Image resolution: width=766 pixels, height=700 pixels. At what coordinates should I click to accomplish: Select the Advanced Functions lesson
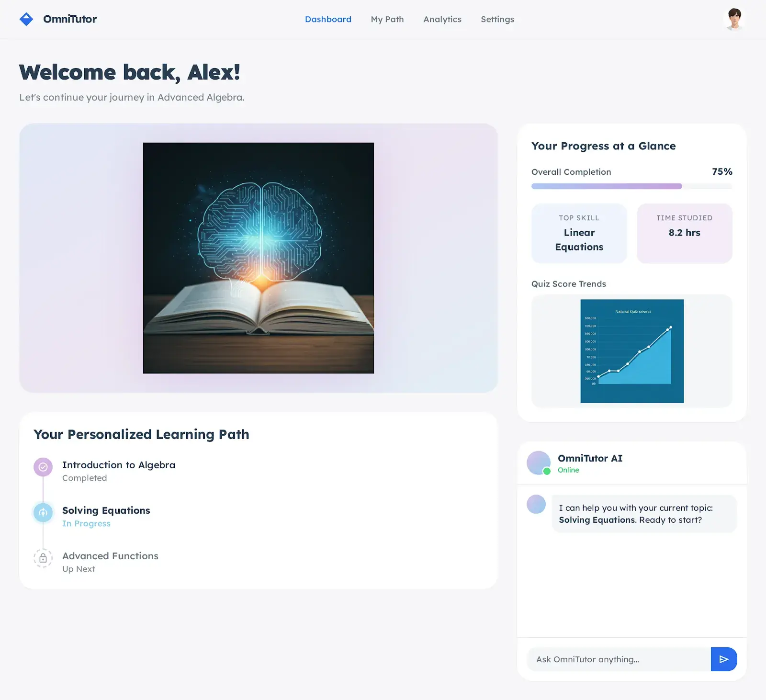110,556
